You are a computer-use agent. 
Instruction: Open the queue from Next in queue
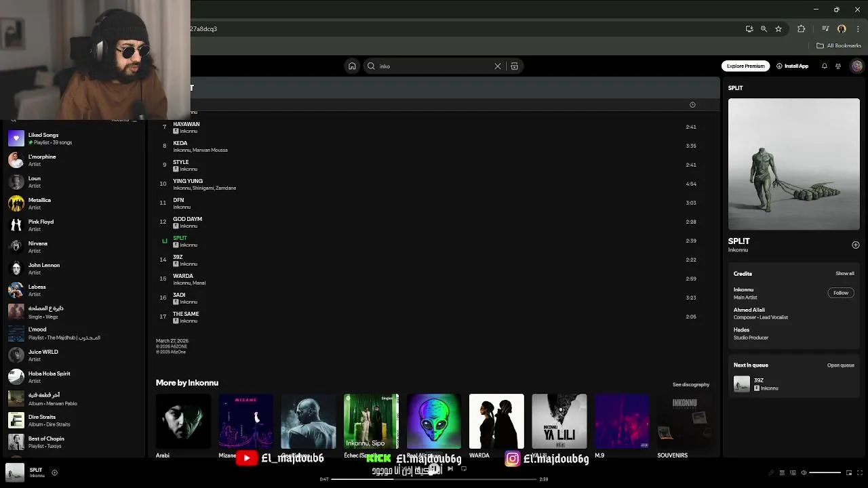click(841, 365)
